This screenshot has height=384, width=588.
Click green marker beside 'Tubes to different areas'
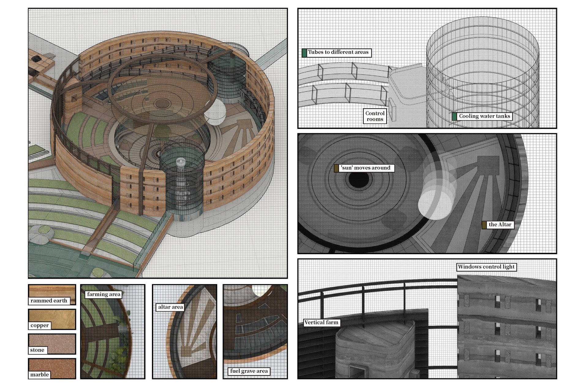[x=304, y=53]
